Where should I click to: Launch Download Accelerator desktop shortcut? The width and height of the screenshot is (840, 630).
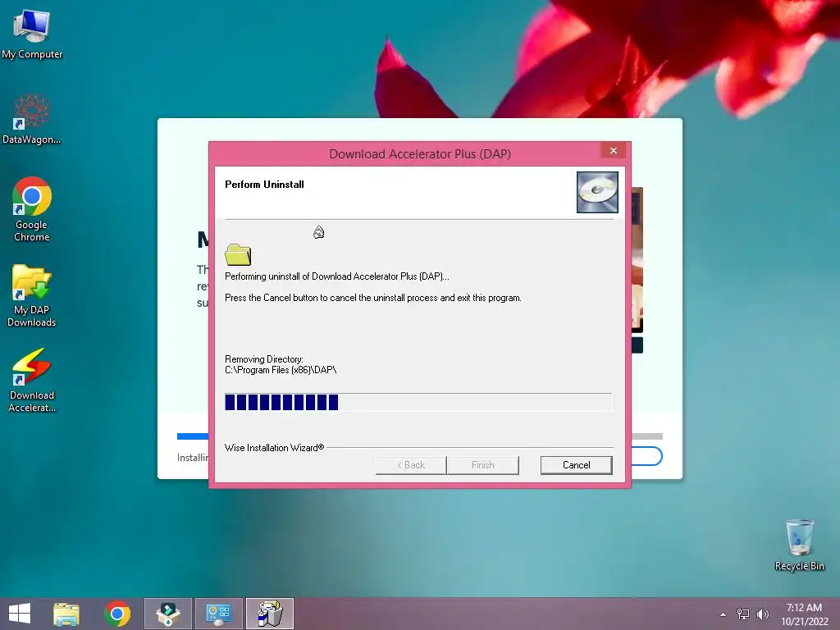tap(32, 381)
